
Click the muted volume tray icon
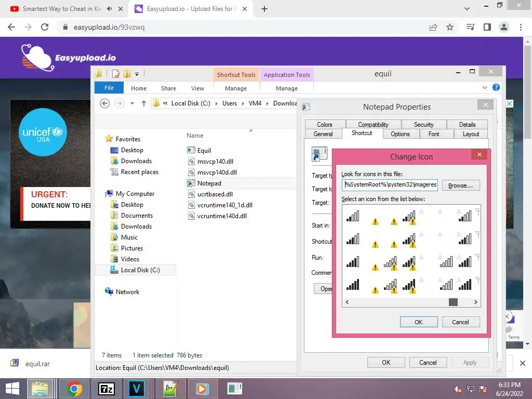click(458, 389)
